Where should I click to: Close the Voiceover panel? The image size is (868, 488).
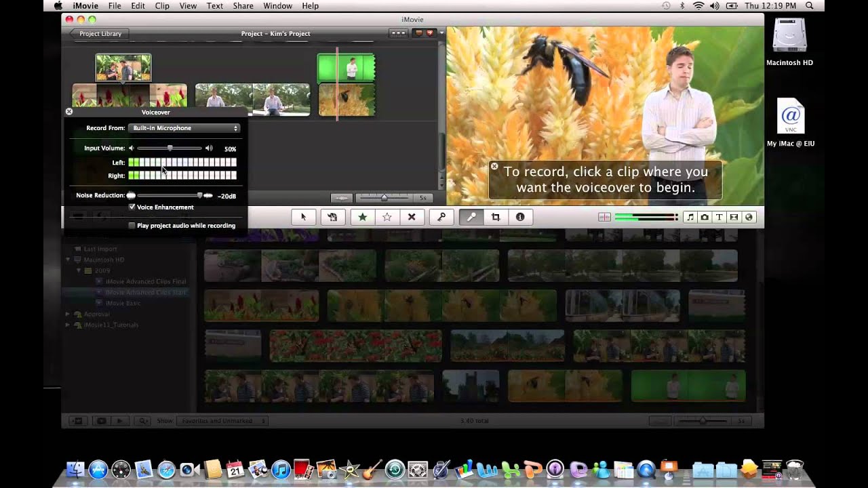click(68, 111)
